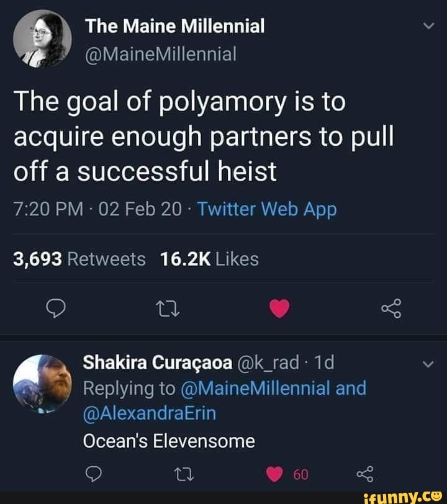The width and height of the screenshot is (447, 504).
Task: Open the main tweet's chevron menu
Action: pyautogui.click(x=427, y=27)
